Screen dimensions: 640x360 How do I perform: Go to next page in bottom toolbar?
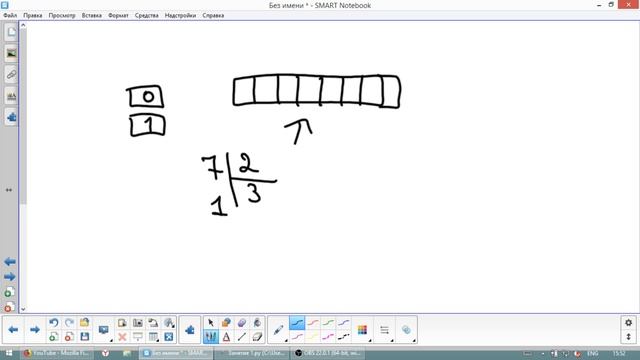point(35,329)
